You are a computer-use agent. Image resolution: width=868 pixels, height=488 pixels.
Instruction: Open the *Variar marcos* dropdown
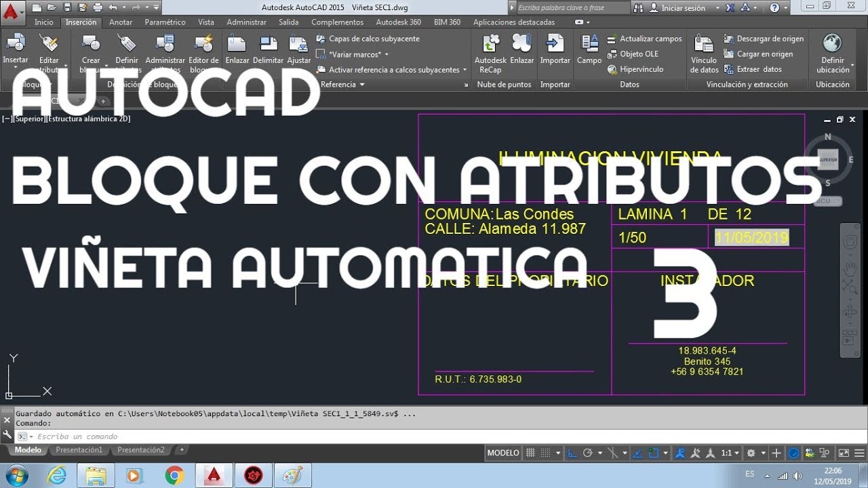pos(387,54)
